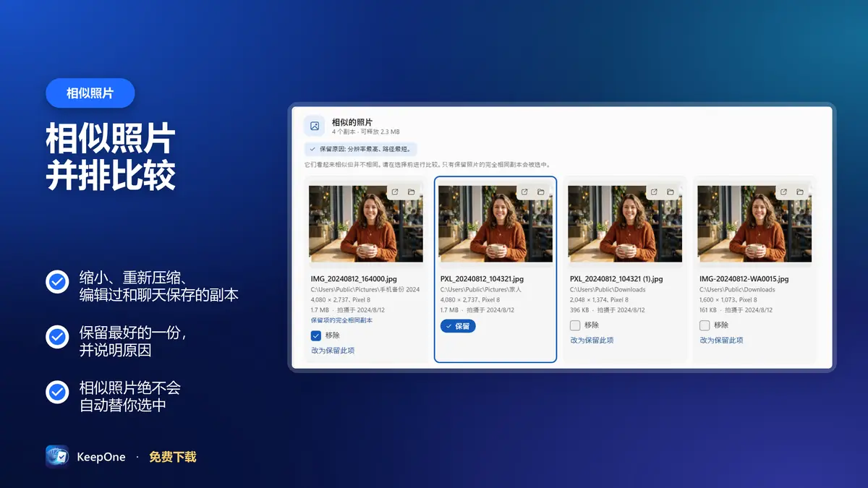Open IMG_20240812_164000.jpg in external viewer icon

click(395, 192)
